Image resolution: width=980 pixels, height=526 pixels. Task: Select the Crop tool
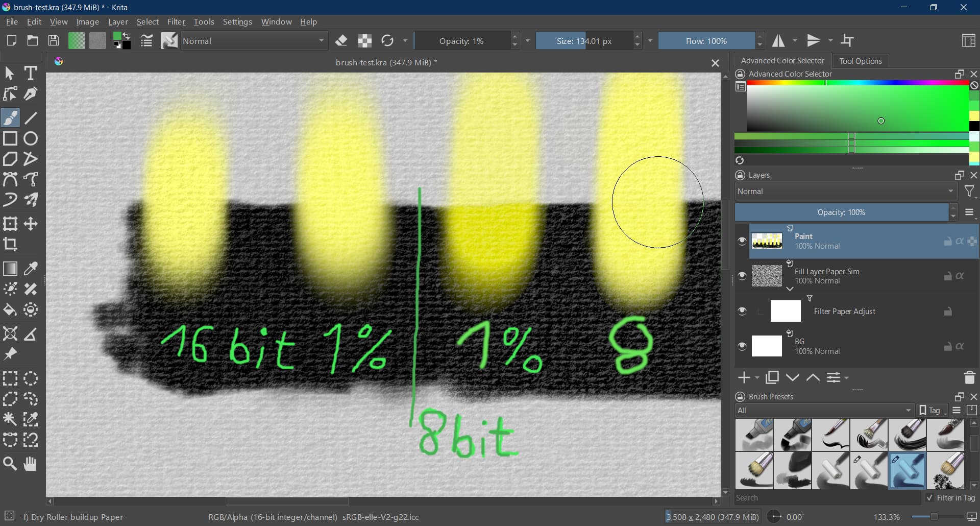click(10, 244)
